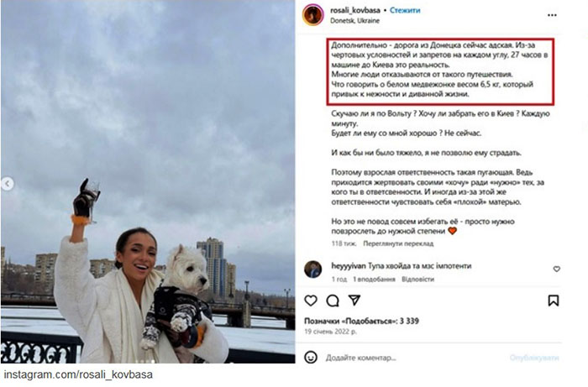
Task: Open heyyyivan's avatar
Action: (x=312, y=269)
